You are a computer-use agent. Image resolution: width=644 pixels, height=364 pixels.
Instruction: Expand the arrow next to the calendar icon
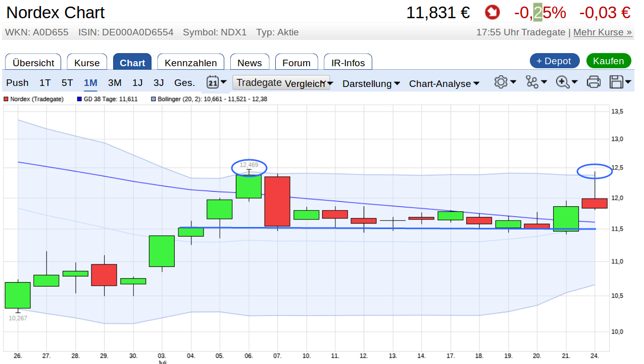coord(224,82)
